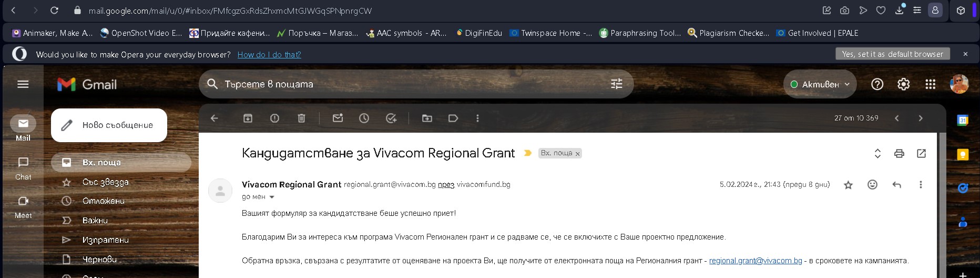Screen dimensions: 980x278
Task: Switch to the Mail tab
Action: (x=23, y=128)
